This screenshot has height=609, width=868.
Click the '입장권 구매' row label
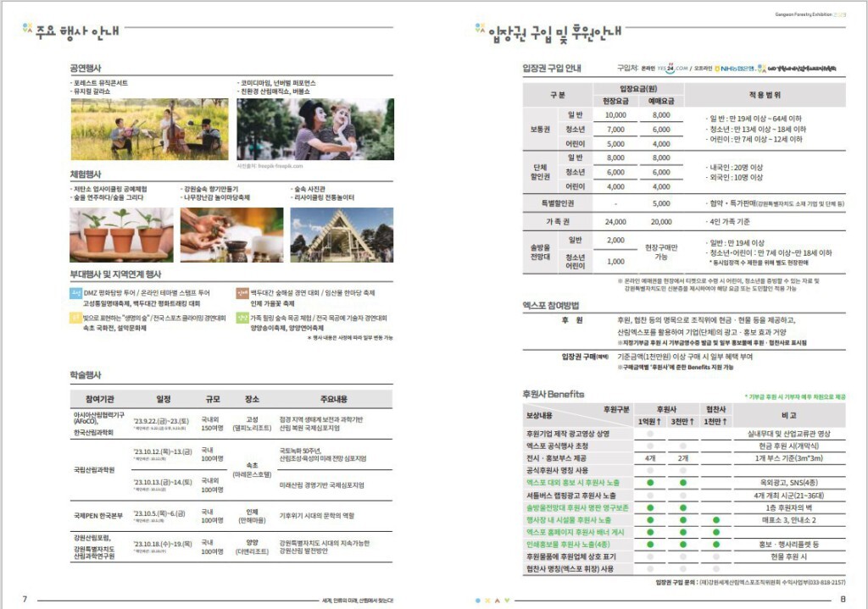tap(585, 357)
